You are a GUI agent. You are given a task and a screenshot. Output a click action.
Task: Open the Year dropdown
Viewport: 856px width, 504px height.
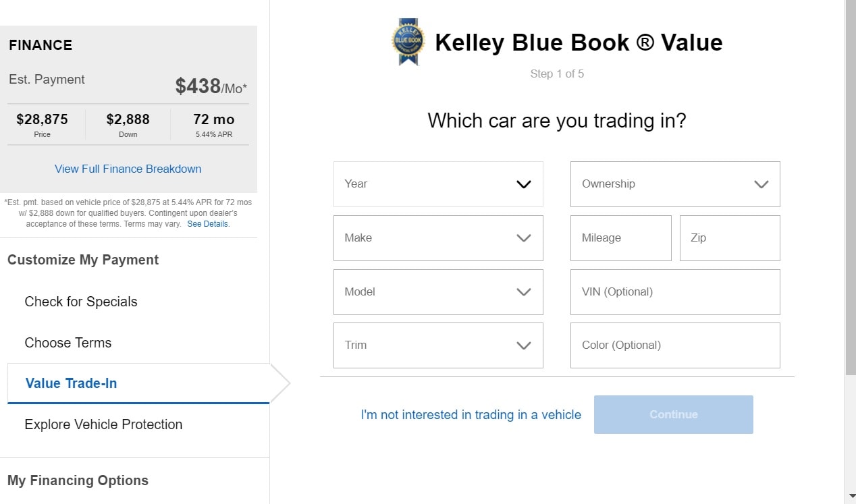(438, 184)
